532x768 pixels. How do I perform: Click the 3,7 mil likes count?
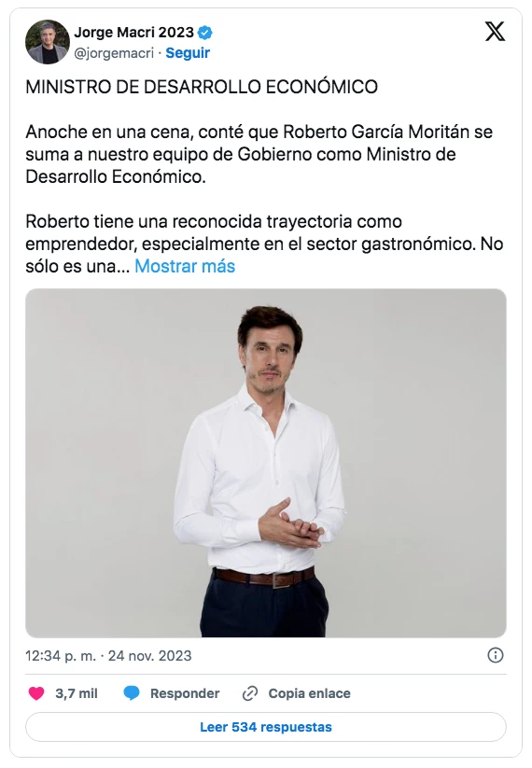[x=77, y=693]
